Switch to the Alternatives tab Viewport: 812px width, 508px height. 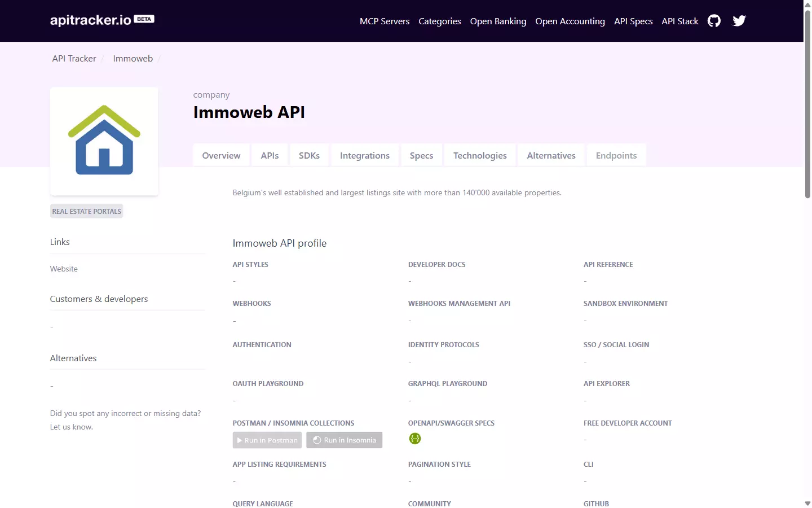coord(551,155)
